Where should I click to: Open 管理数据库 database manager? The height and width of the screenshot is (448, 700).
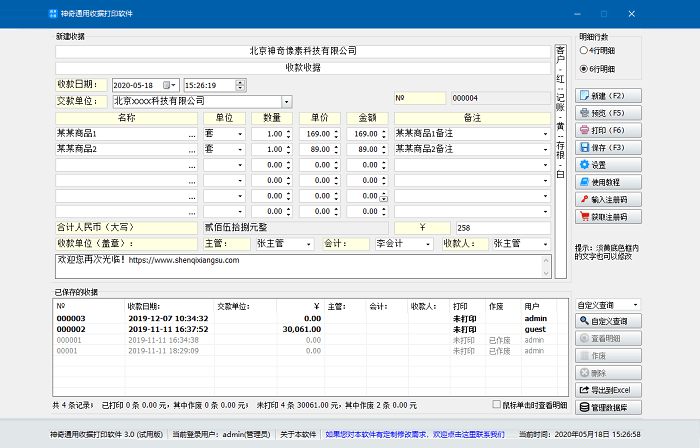pos(609,407)
